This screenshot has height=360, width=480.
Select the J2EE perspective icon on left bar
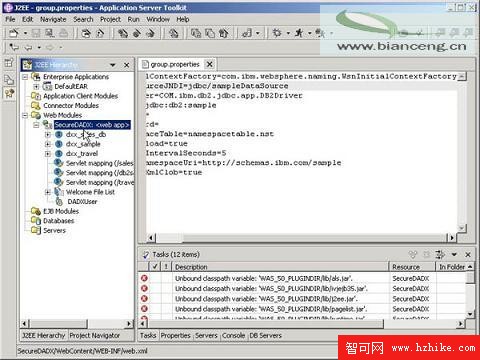point(9,93)
